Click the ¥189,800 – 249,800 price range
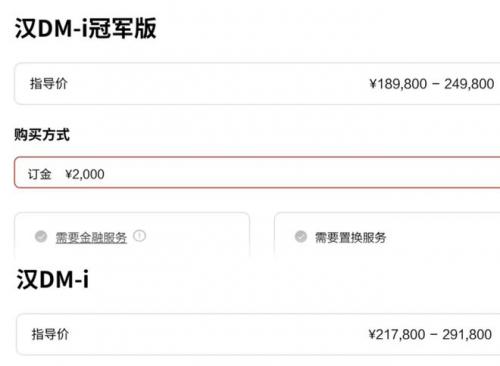The width and height of the screenshot is (500, 366). [x=432, y=84]
